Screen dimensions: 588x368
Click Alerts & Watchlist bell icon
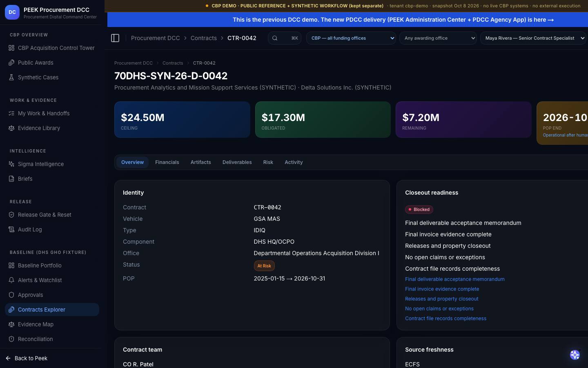pyautogui.click(x=11, y=280)
